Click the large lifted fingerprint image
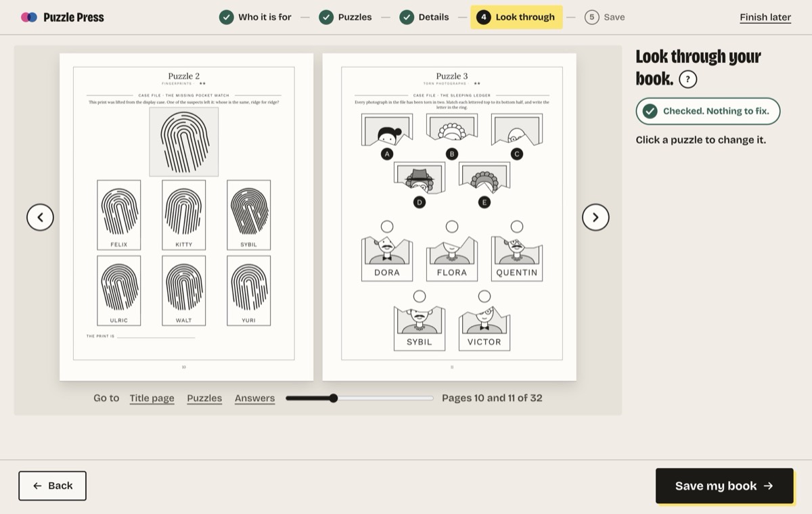812x514 pixels. pyautogui.click(x=184, y=141)
